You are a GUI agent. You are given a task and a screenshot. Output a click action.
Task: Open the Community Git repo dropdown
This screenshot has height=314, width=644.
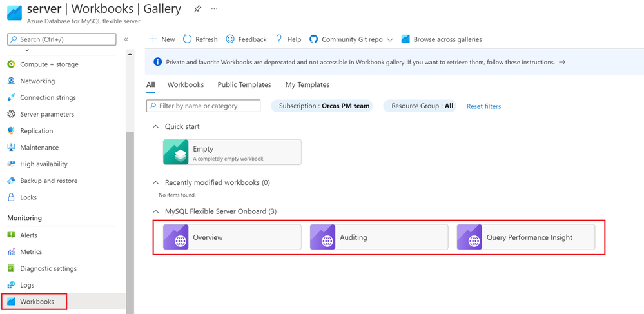(x=390, y=39)
